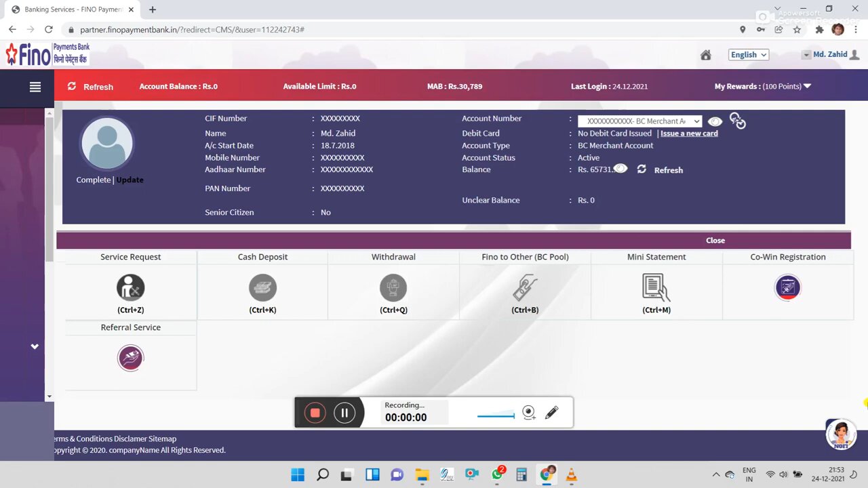Bookmark this page with star icon
Viewport: 868px width, 488px height.
(797, 30)
